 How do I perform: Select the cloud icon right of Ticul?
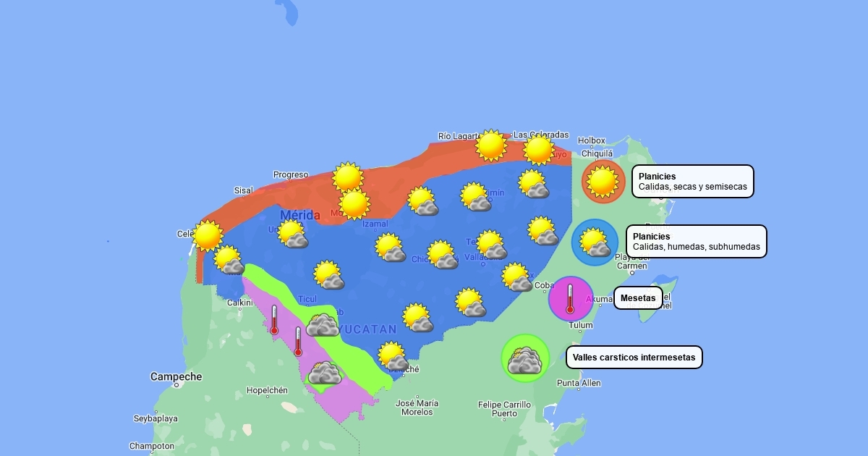coord(323,325)
